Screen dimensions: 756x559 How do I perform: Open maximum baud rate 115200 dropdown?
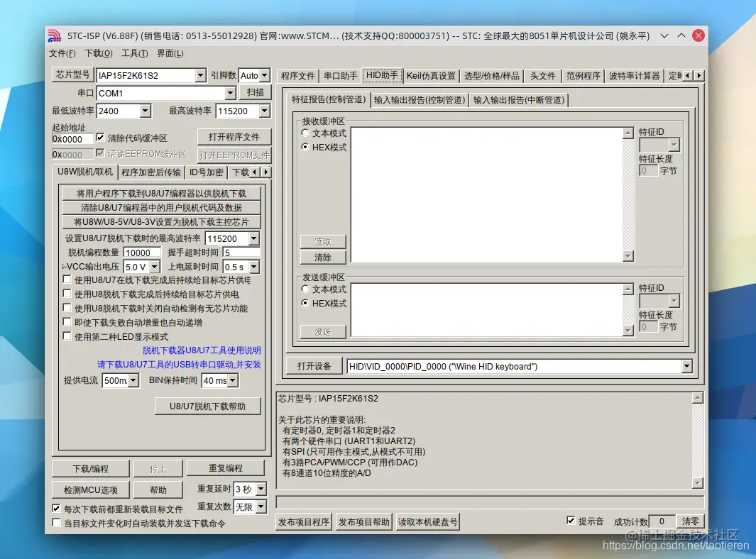click(264, 111)
